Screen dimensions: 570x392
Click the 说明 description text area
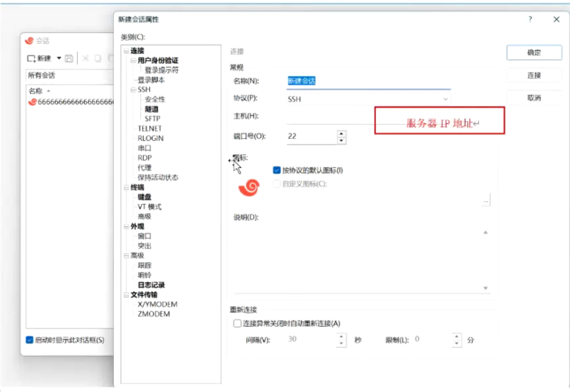point(358,258)
